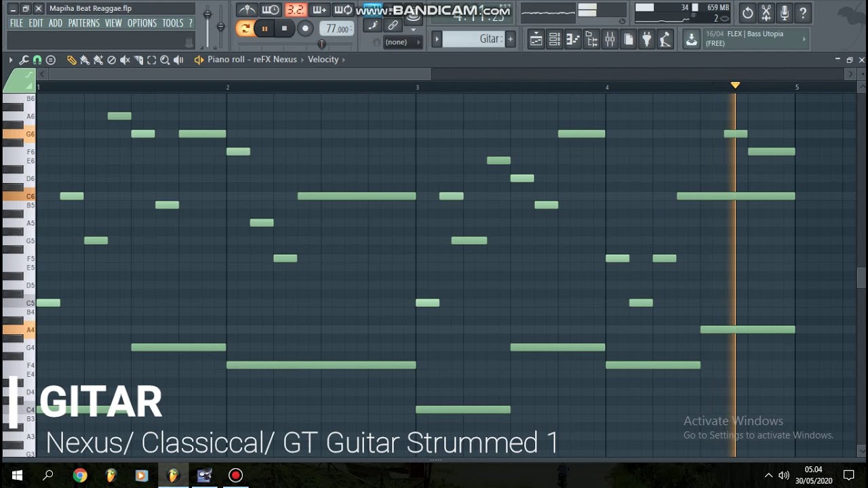Open the PATTERNS menu

[x=83, y=23]
